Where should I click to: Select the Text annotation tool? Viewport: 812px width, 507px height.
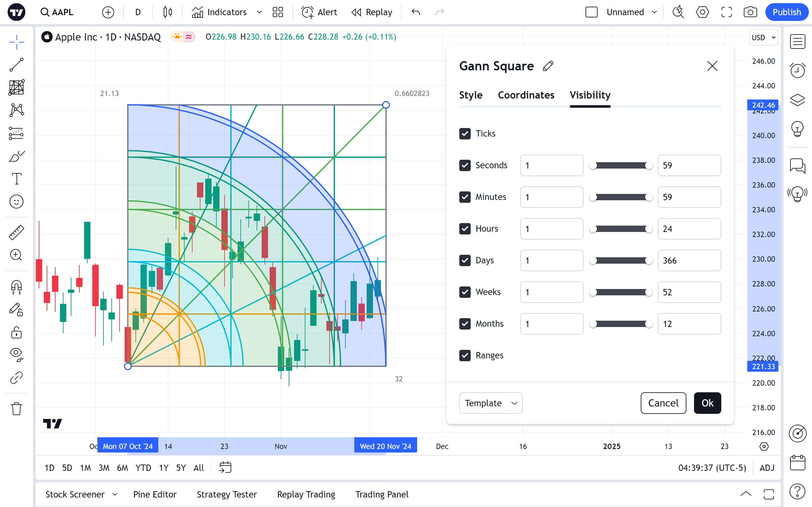pos(16,179)
